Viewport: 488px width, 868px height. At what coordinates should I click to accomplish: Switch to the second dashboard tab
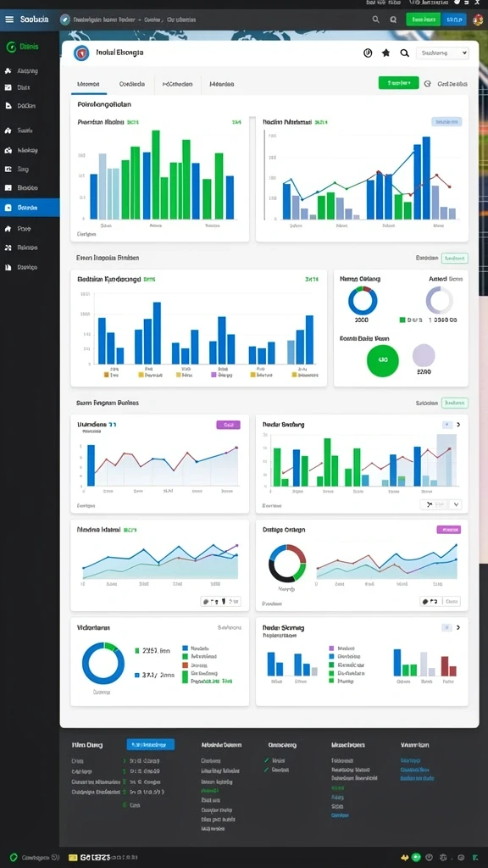pos(131,84)
